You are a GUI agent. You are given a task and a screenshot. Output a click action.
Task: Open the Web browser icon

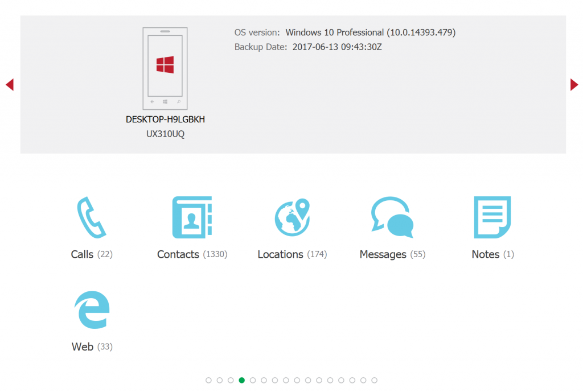click(92, 310)
